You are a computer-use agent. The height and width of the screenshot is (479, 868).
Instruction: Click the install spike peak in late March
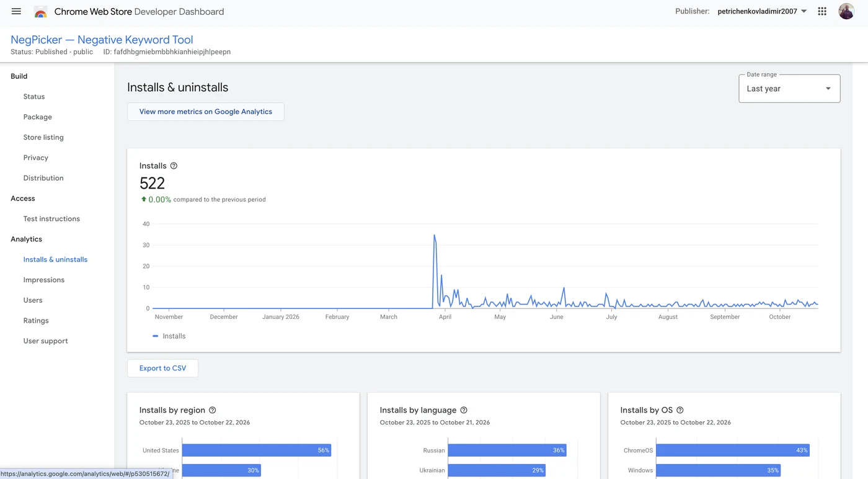coord(434,235)
